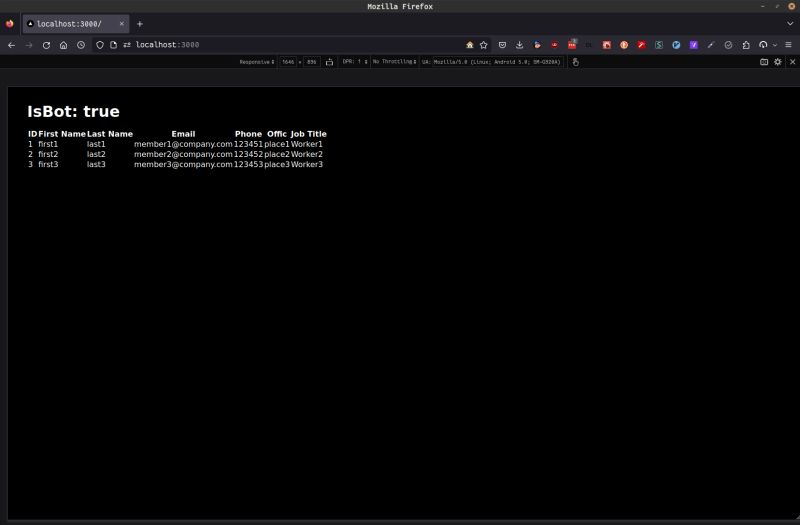The image size is (800, 525).
Task: Open a new tab
Action: coord(139,24)
